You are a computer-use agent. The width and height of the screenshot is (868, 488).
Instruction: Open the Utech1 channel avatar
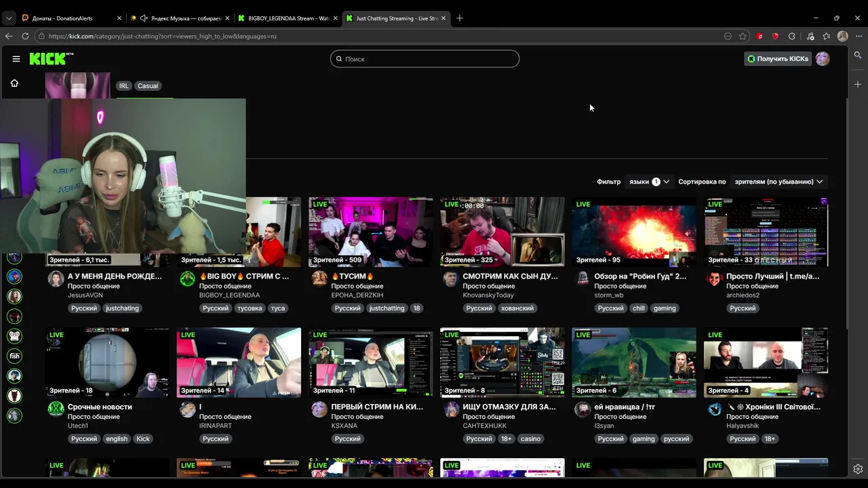coord(56,409)
